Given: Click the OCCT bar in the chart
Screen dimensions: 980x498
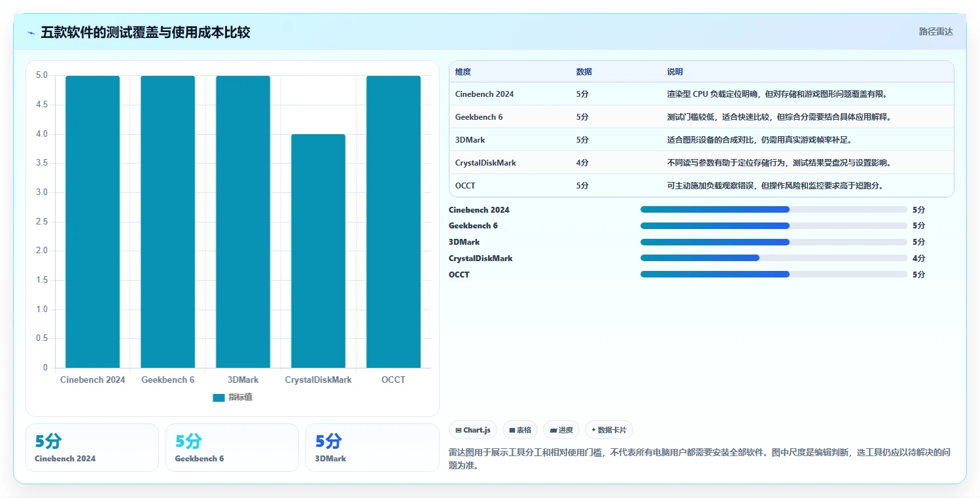Looking at the screenshot, I should click(393, 222).
